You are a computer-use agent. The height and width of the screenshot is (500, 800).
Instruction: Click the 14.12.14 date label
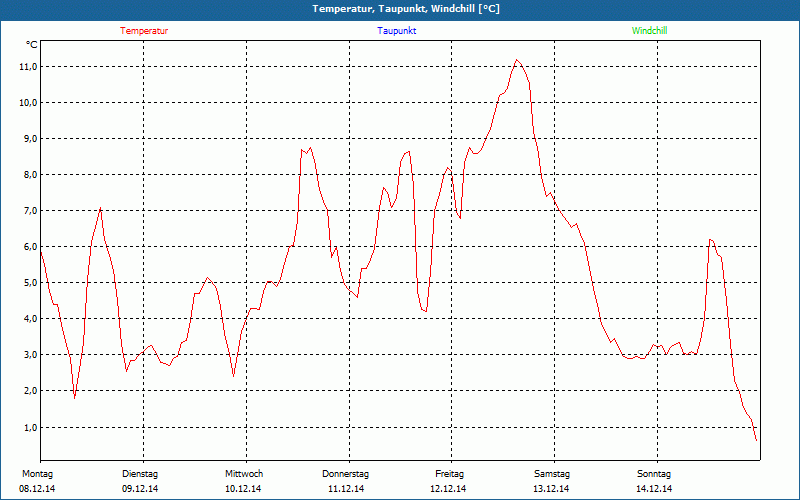click(654, 489)
